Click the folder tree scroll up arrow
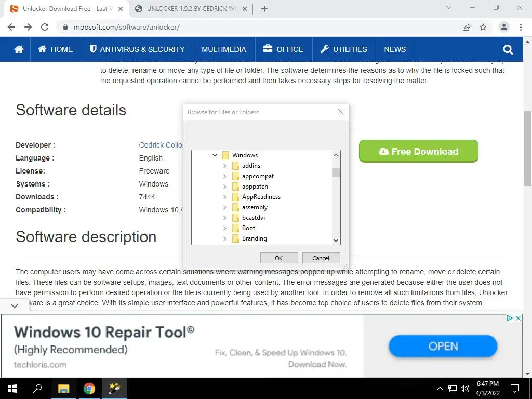532x399 pixels. (x=336, y=155)
